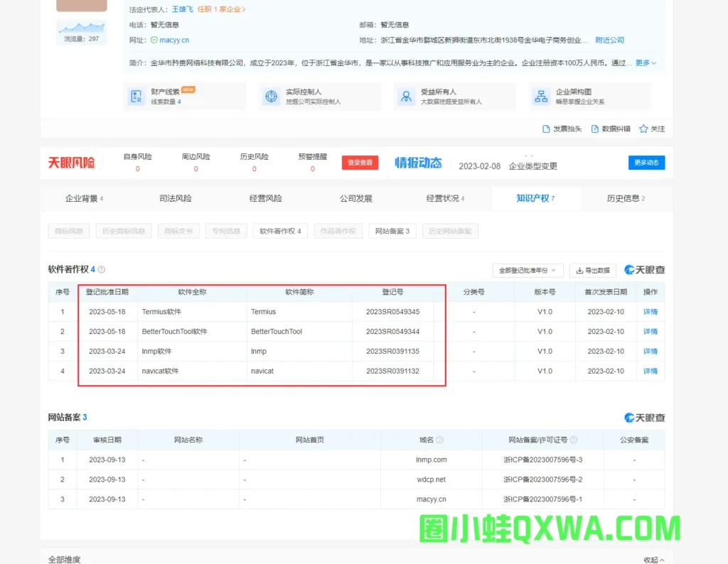728x564 pixels.
Task: Click license 浙ICP备2023007596号-3
Action: tap(542, 460)
